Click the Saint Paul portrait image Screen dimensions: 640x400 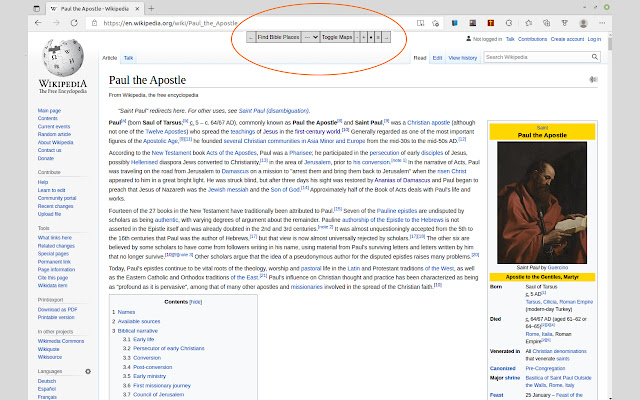click(542, 202)
